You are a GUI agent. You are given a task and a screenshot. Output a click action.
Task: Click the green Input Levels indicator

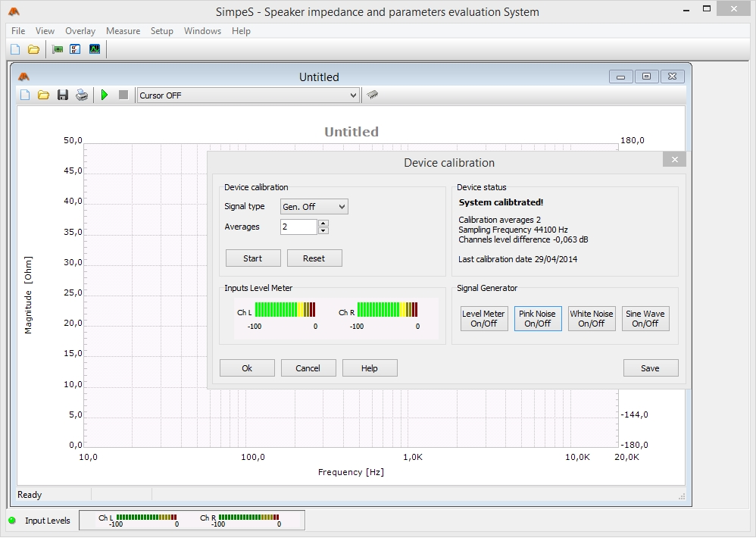[x=12, y=520]
